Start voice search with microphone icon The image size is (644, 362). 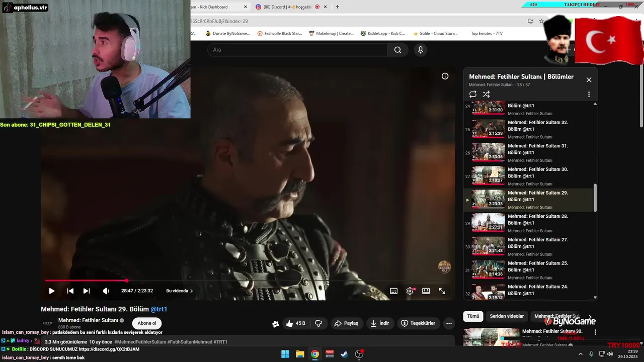[421, 50]
